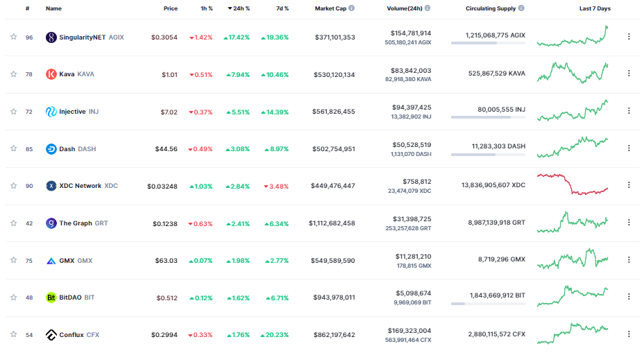Toggle the watchlist star for XDC Network

point(14,186)
